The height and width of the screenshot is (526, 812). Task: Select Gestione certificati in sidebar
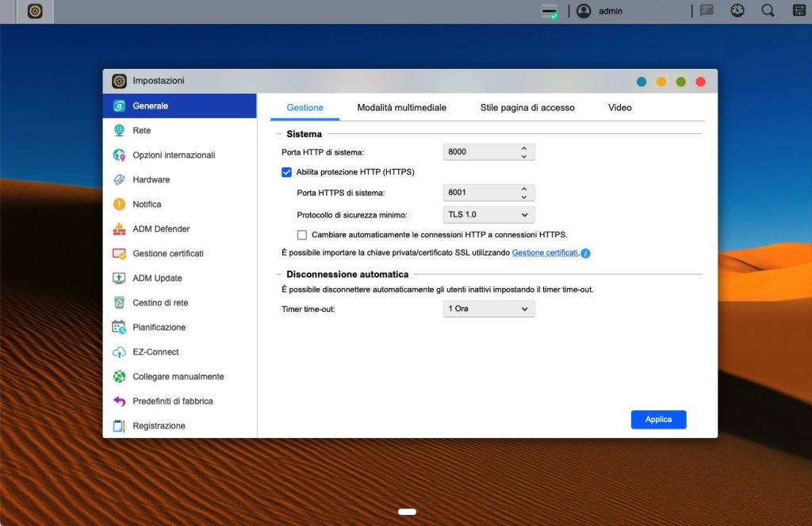[167, 253]
